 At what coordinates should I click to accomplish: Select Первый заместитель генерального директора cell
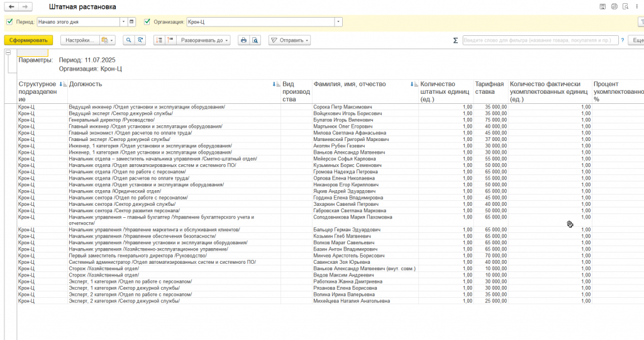[x=174, y=256]
